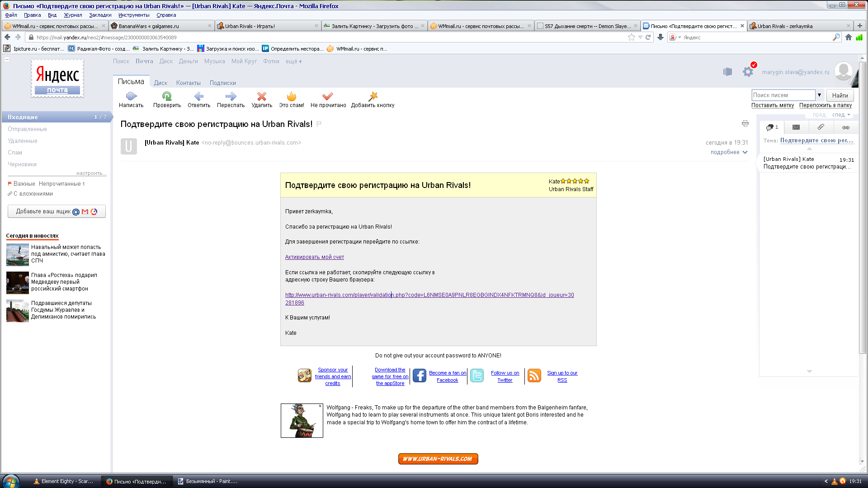Switch to BananaWars galgames.ru browser tab
This screenshot has height=488, width=868.
click(161, 26)
